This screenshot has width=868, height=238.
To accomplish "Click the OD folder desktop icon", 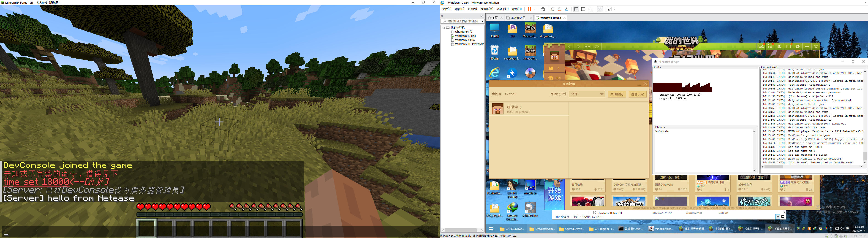I will tap(512, 31).
